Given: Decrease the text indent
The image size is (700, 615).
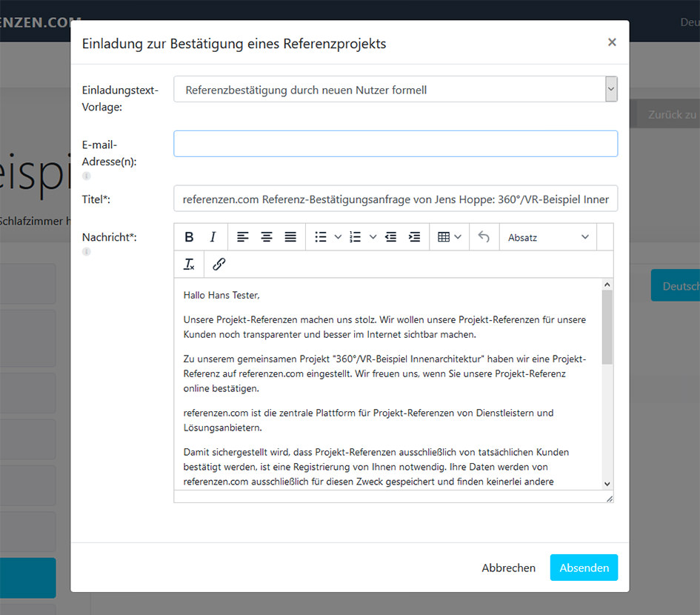Looking at the screenshot, I should pyautogui.click(x=390, y=236).
